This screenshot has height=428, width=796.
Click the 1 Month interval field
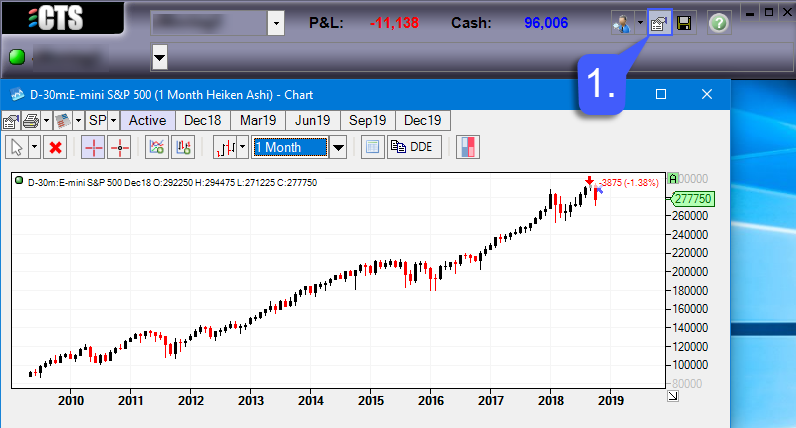(290, 148)
